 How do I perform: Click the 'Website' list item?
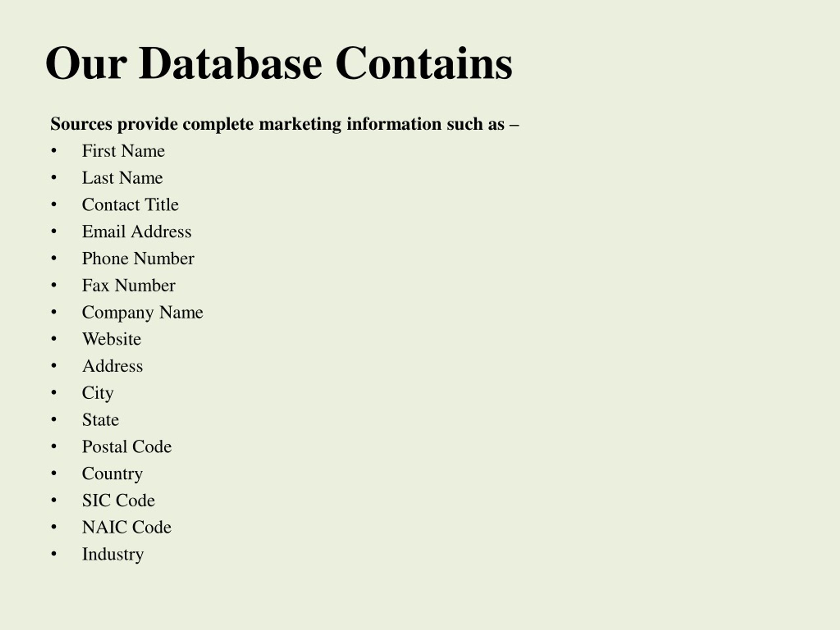[112, 339]
